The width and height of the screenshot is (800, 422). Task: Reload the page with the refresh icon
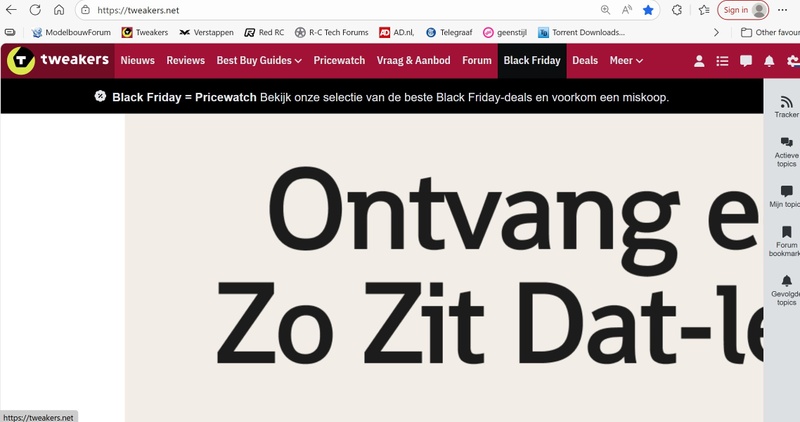click(x=35, y=10)
